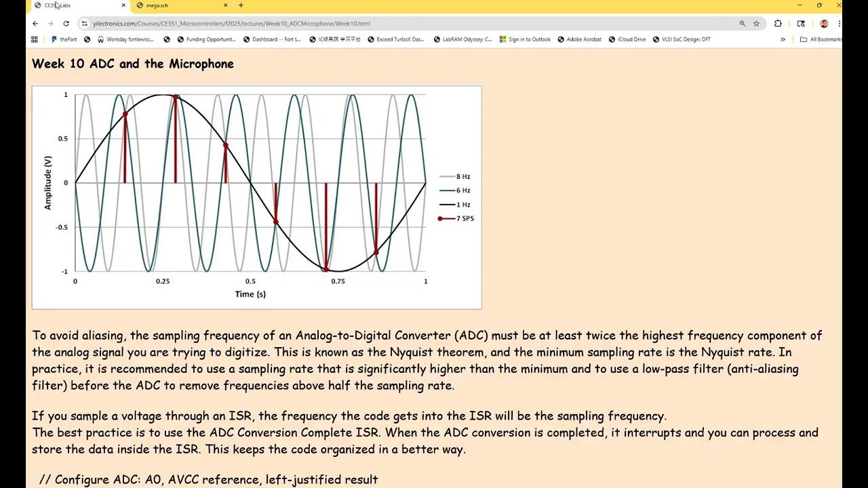Screen dimensions: 868x488
Task: Open the user profile avatar
Action: (x=824, y=24)
